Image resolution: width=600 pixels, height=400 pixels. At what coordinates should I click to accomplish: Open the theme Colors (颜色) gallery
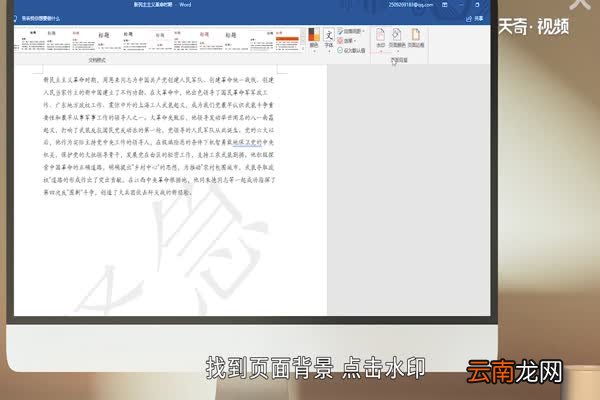pyautogui.click(x=314, y=39)
